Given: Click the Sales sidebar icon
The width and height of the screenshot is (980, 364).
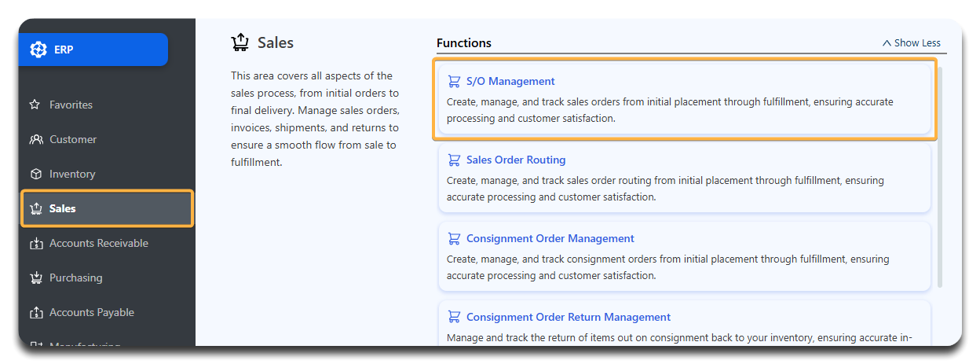Looking at the screenshot, I should click(35, 208).
